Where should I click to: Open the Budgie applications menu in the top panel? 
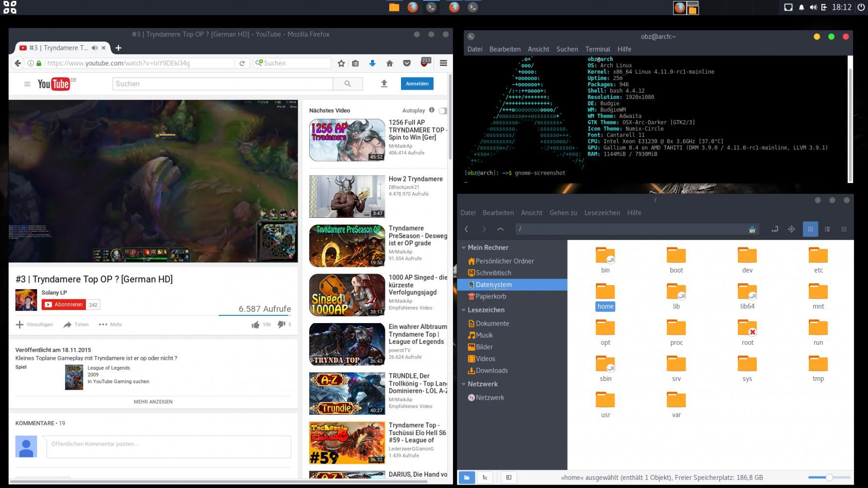click(10, 7)
